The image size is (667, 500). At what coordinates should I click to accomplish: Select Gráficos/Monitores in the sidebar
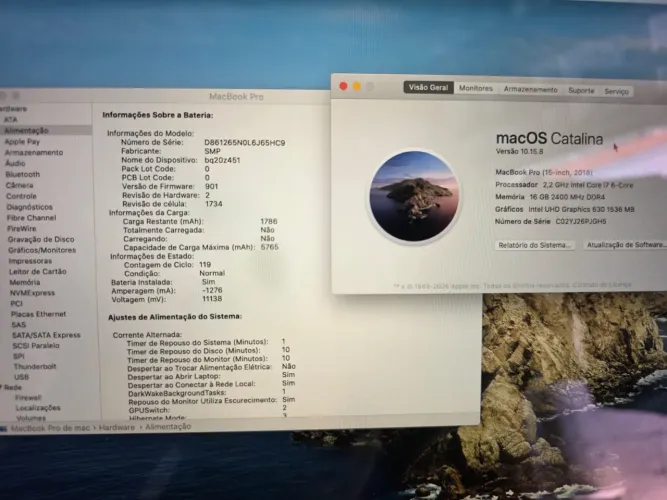[x=42, y=250]
